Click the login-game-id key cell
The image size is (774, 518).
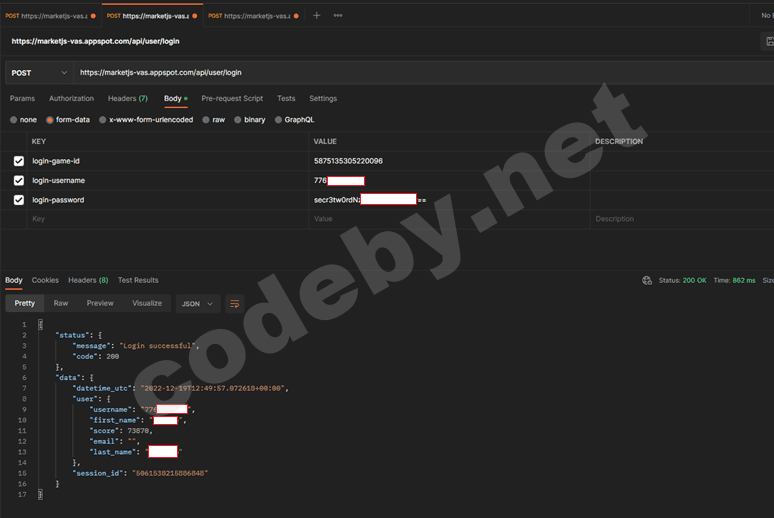coord(167,161)
